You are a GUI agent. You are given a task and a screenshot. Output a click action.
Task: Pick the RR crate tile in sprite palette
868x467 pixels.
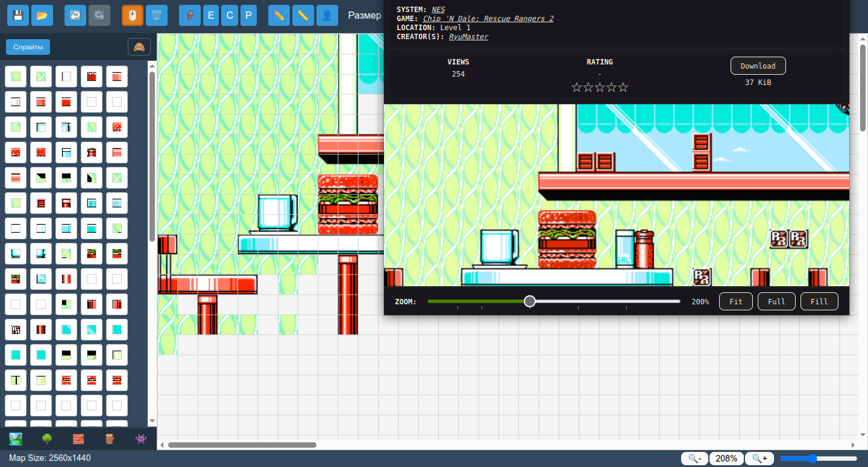[x=16, y=330]
